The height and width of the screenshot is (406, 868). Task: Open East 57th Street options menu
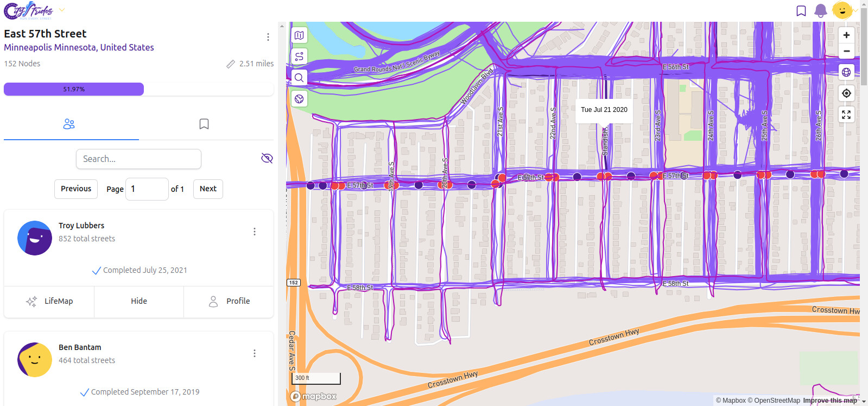[x=268, y=37]
